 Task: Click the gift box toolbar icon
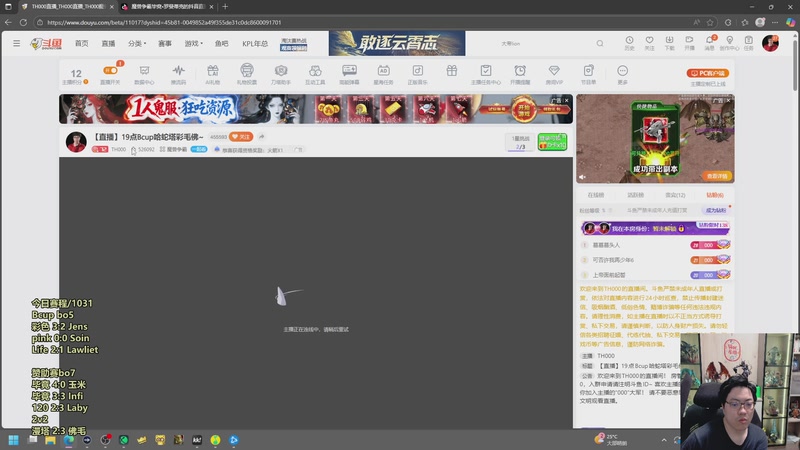452,71
